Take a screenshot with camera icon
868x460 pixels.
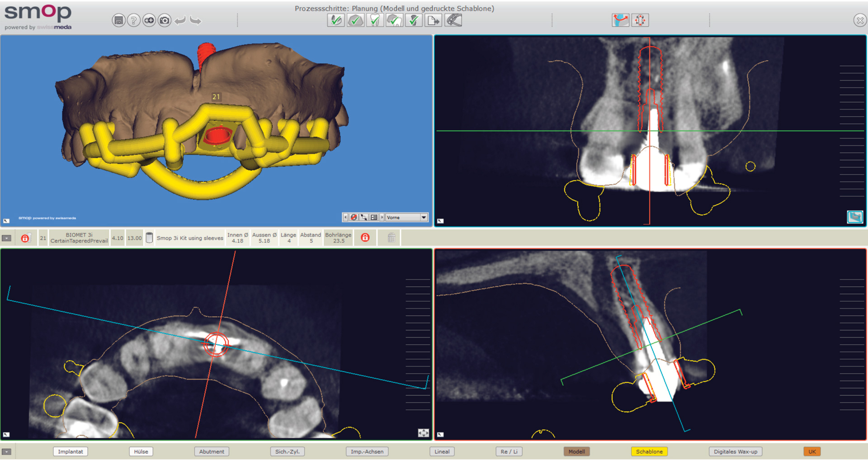tap(165, 20)
